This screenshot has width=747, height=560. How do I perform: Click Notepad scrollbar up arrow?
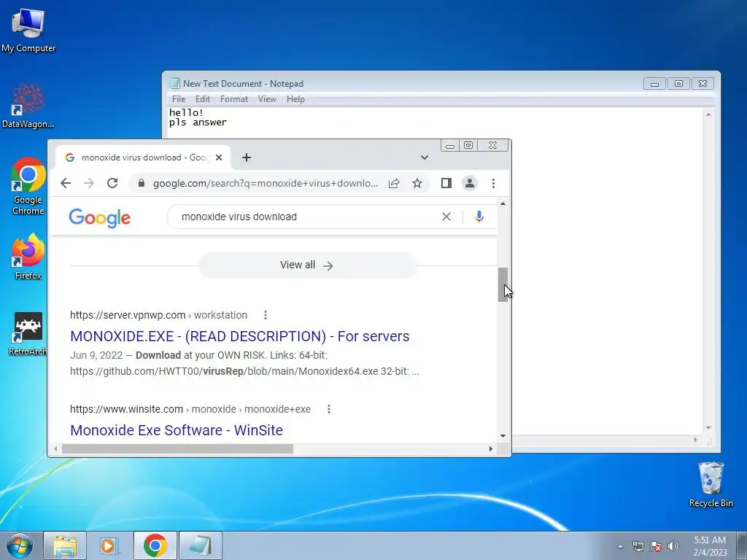tap(708, 114)
